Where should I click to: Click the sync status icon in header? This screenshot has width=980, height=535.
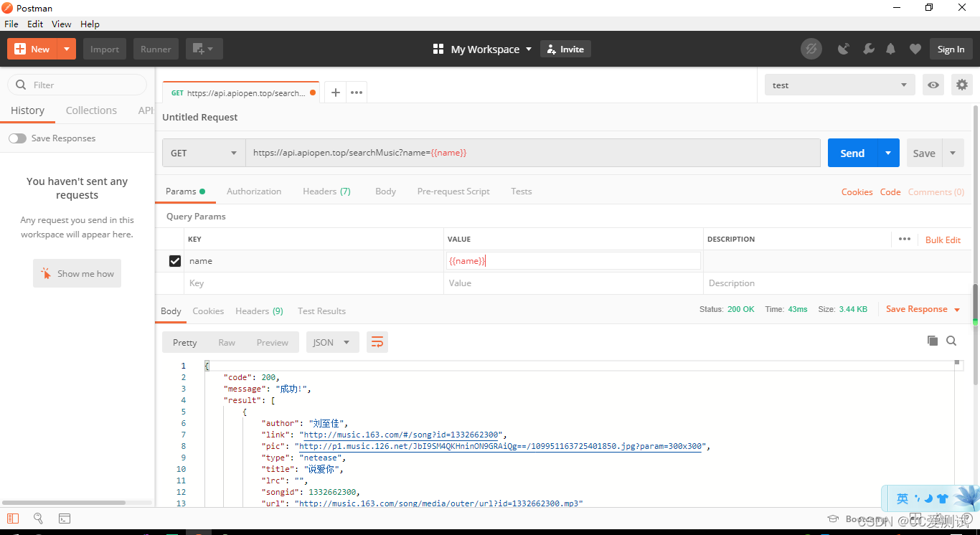[x=811, y=49]
